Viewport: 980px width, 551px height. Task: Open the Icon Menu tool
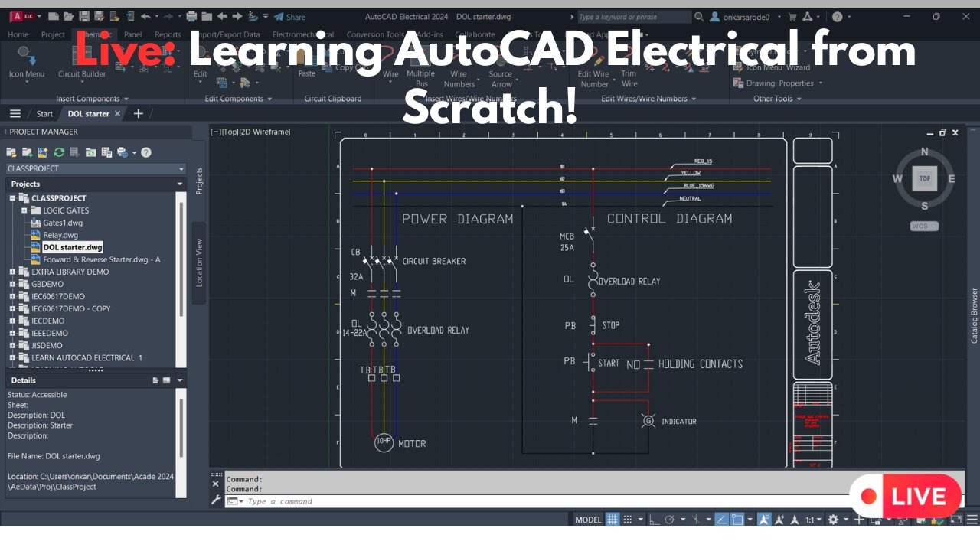pyautogui.click(x=27, y=63)
